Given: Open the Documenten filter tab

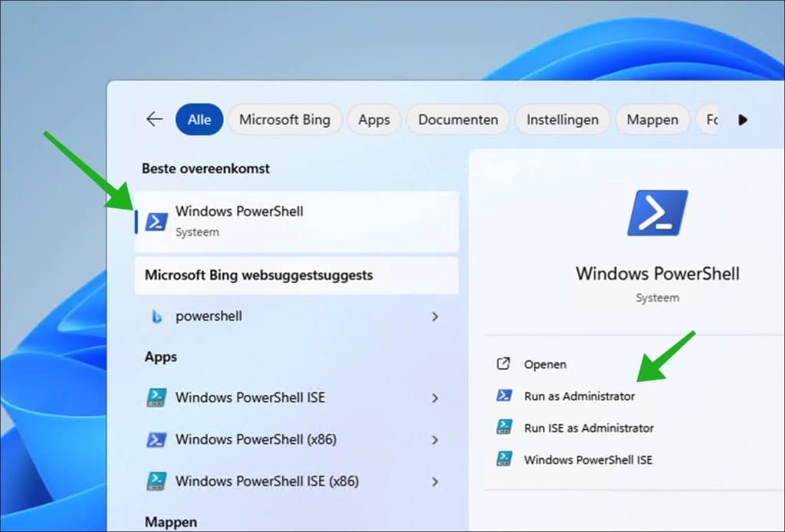Looking at the screenshot, I should [x=458, y=120].
